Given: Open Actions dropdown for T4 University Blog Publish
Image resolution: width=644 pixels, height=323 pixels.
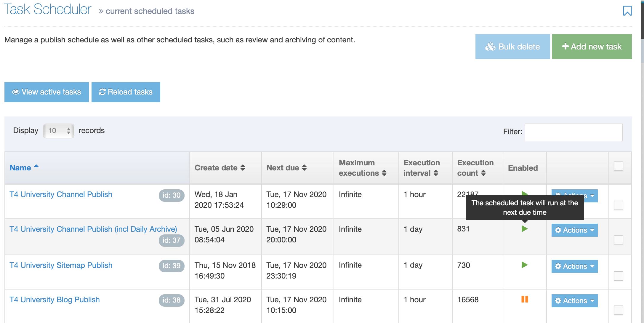Looking at the screenshot, I should 574,300.
